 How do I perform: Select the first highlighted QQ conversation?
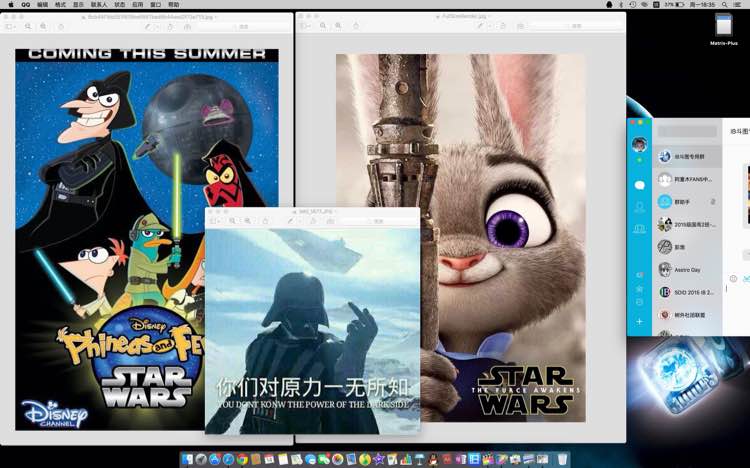pos(687,156)
